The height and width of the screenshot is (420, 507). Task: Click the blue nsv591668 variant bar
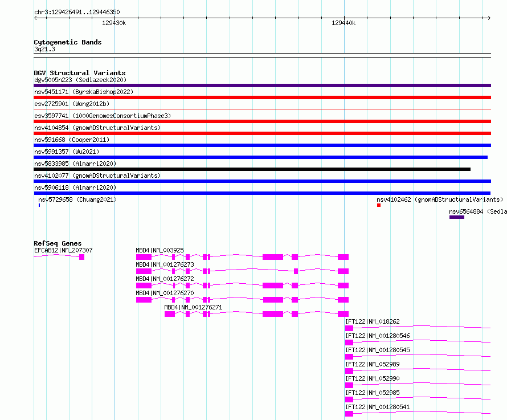[262, 145]
